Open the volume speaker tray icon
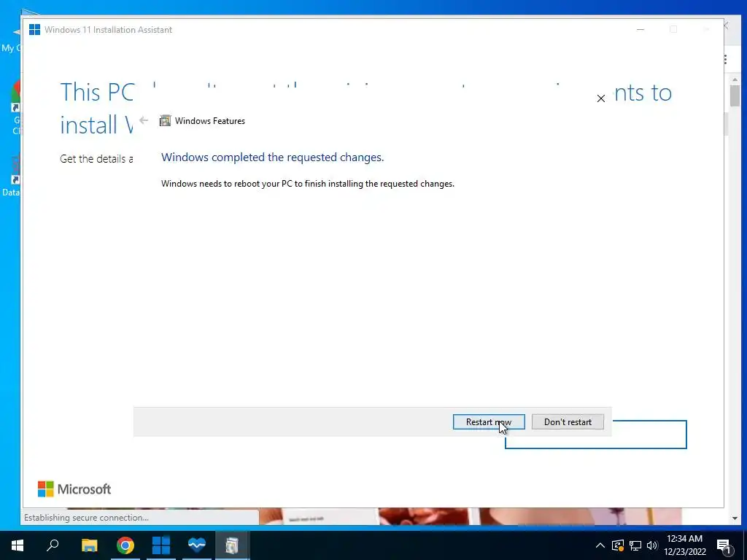The image size is (747, 560). [x=652, y=545]
